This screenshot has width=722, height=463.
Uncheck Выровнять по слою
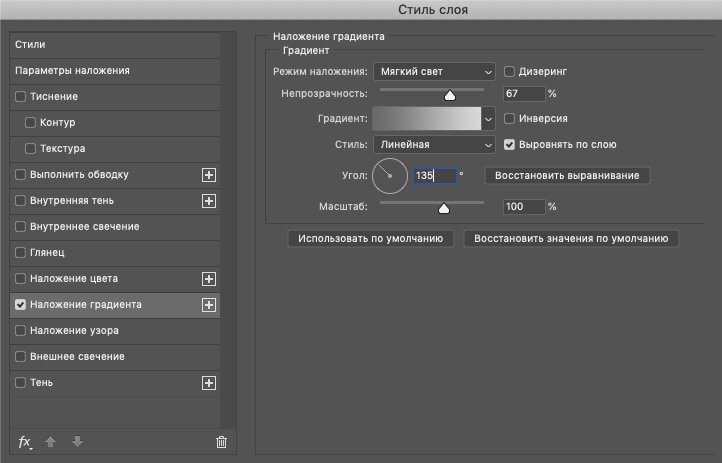pyautogui.click(x=509, y=145)
